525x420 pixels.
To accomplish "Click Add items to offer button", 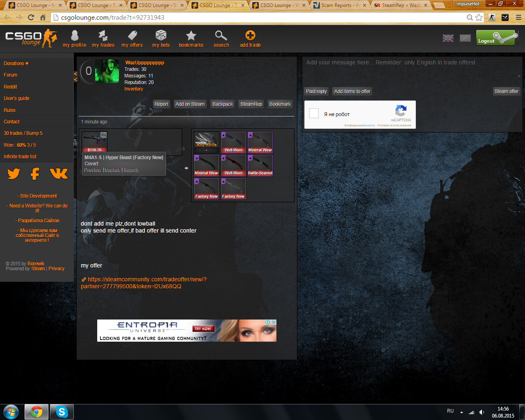I will 352,91.
